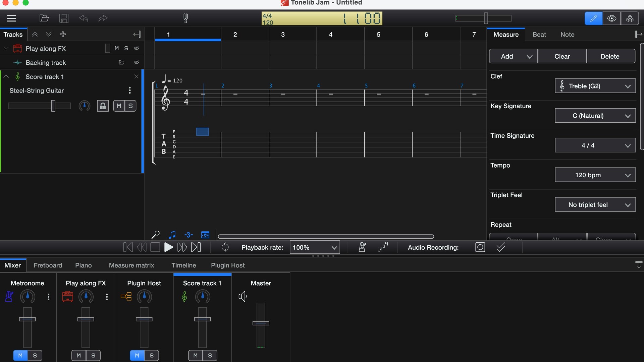Screen dimensions: 644x362
Task: Rewind one measure
Action: tap(142, 248)
